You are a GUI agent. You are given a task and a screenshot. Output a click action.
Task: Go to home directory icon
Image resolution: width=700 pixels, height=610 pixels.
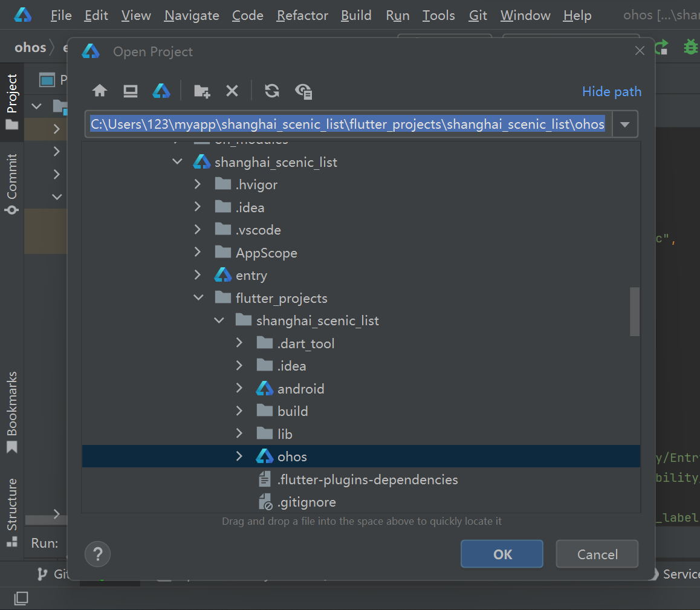[100, 91]
